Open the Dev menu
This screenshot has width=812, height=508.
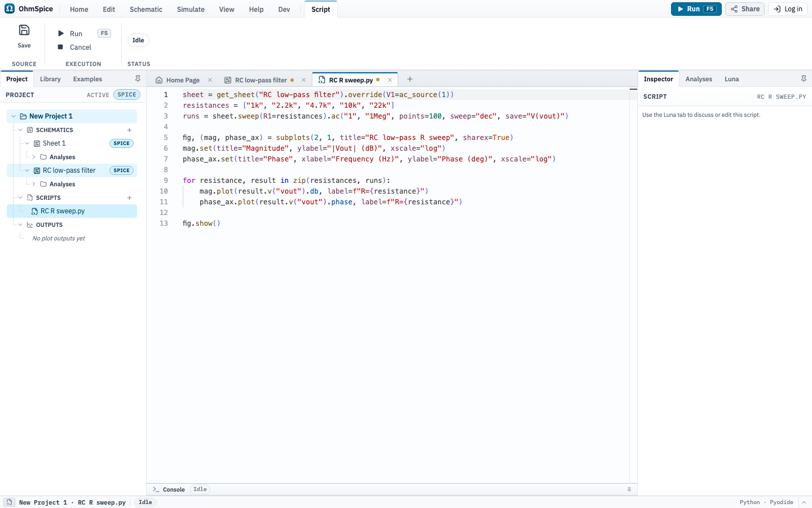(x=284, y=10)
